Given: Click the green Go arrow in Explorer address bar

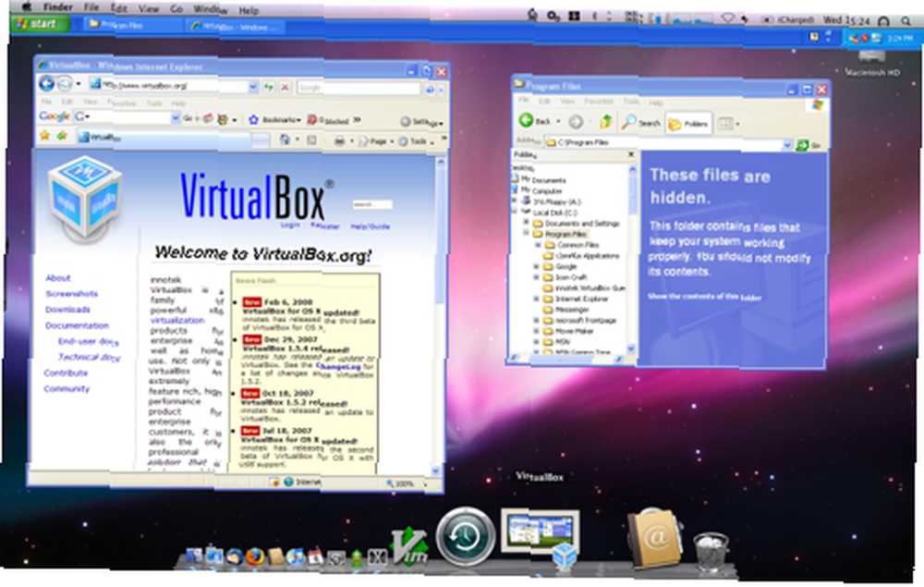Looking at the screenshot, I should click(802, 145).
